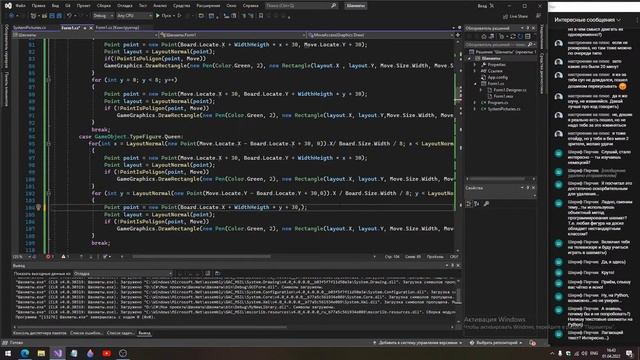Click the OBS Studio taskbar icon
Screen dimensions: 640x360
pos(123,353)
